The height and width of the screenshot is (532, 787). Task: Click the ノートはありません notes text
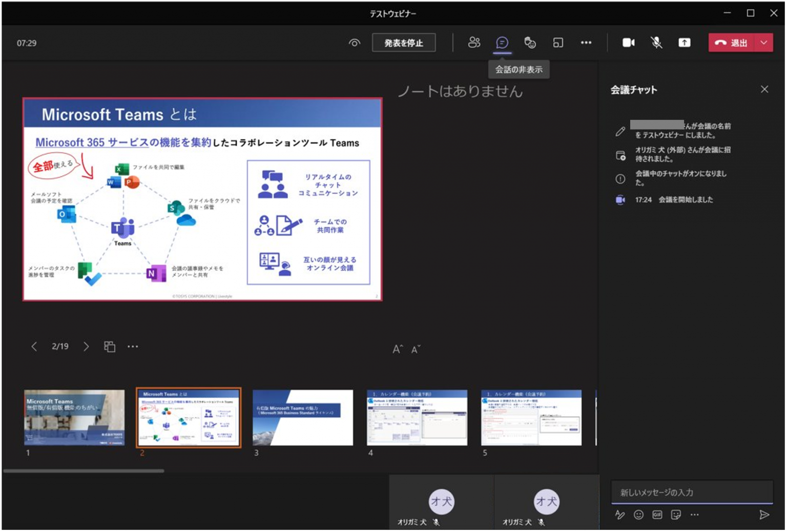click(x=460, y=91)
